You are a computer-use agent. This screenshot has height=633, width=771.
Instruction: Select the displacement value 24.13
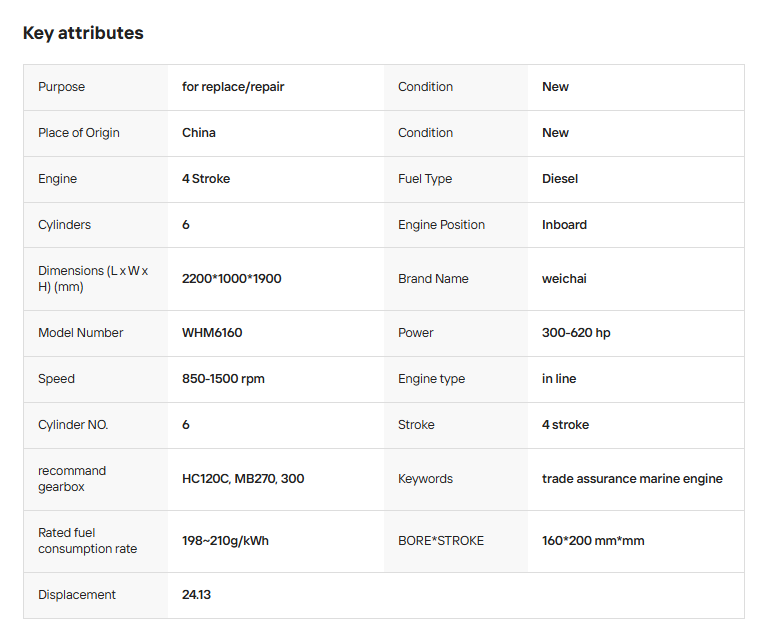(196, 595)
